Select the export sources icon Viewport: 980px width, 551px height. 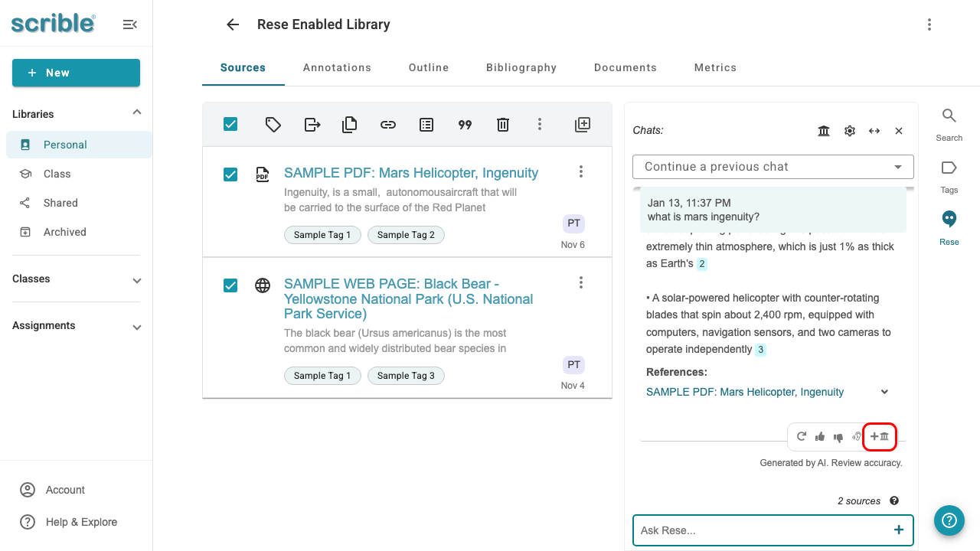click(x=312, y=124)
